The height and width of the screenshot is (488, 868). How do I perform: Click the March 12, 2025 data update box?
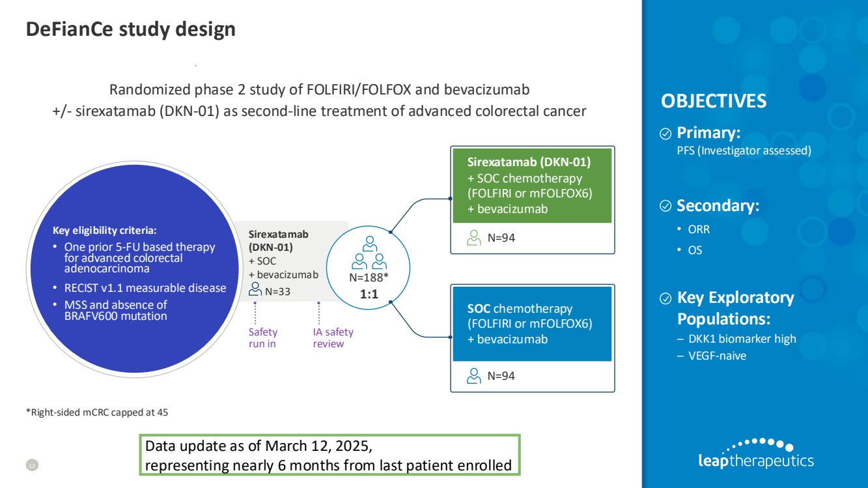point(329,455)
